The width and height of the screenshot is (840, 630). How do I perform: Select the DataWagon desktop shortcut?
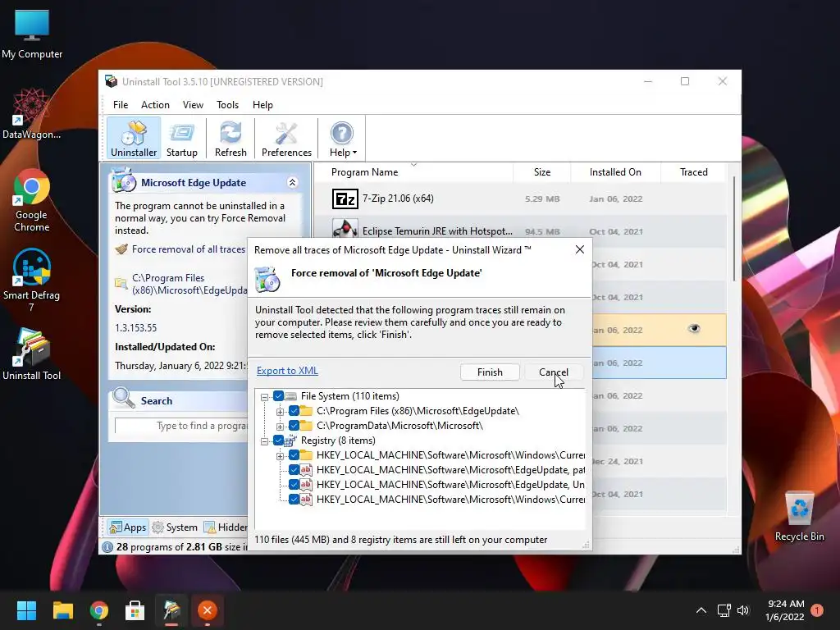point(32,113)
